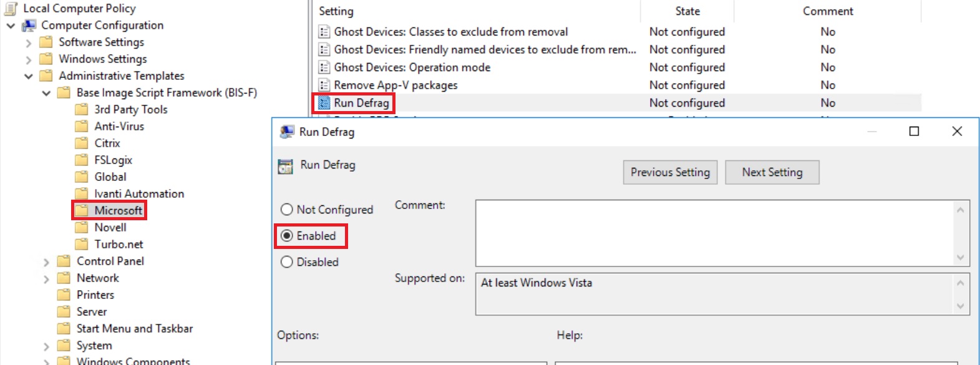Select the Run Defrag policy setting icon
The width and height of the screenshot is (980, 365).
coord(324,103)
